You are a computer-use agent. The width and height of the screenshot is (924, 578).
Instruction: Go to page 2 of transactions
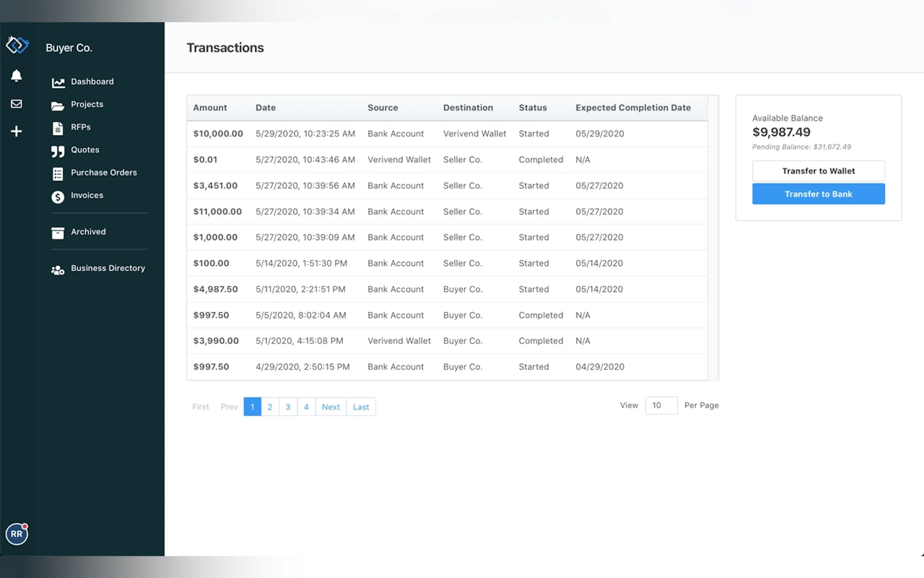(270, 407)
